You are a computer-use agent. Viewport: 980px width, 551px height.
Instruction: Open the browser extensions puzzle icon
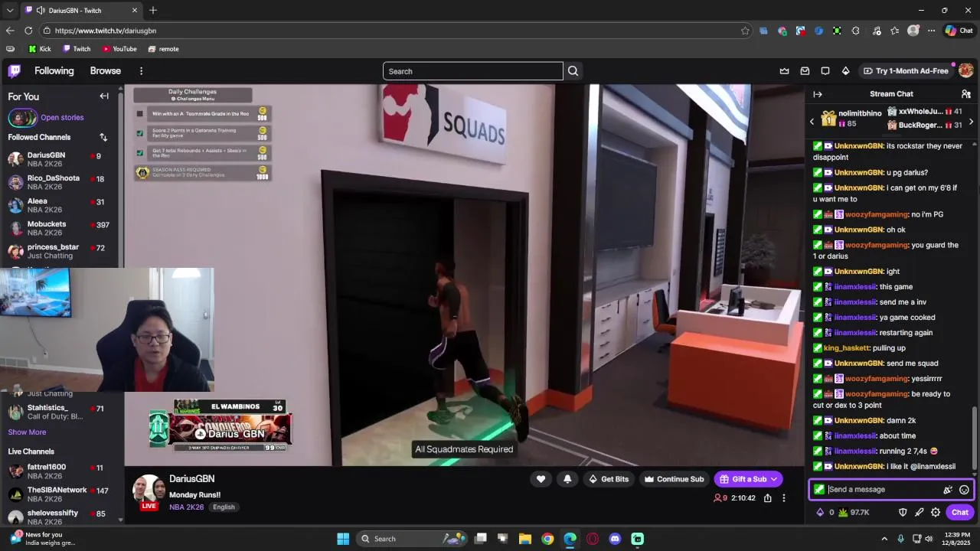click(x=855, y=31)
